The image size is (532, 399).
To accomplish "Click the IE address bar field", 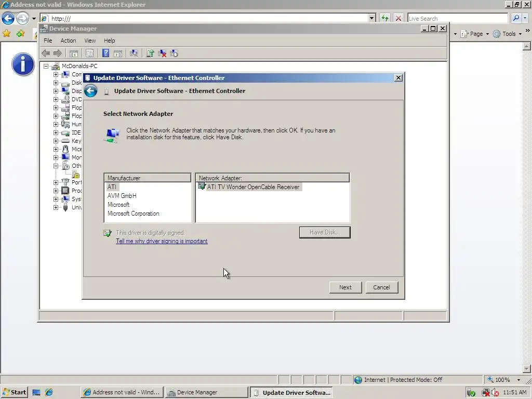I will tap(205, 18).
